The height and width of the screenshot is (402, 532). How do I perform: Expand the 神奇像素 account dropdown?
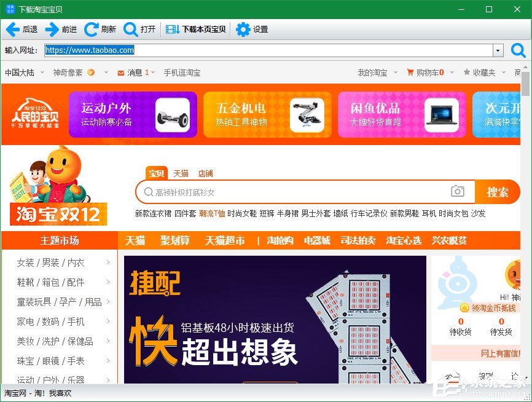(x=106, y=73)
